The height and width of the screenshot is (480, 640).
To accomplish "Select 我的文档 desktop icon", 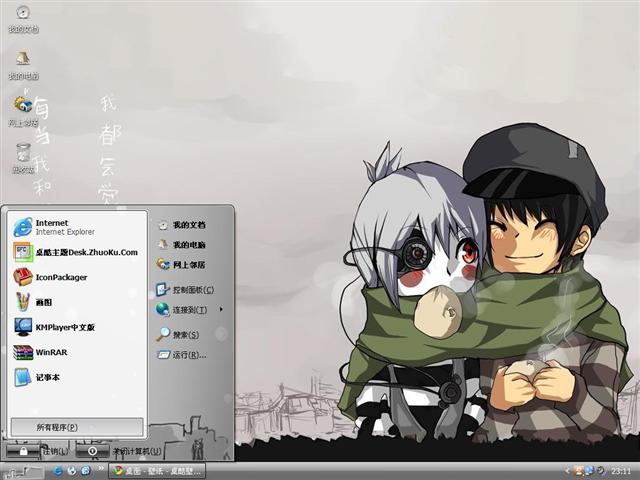I will [23, 18].
